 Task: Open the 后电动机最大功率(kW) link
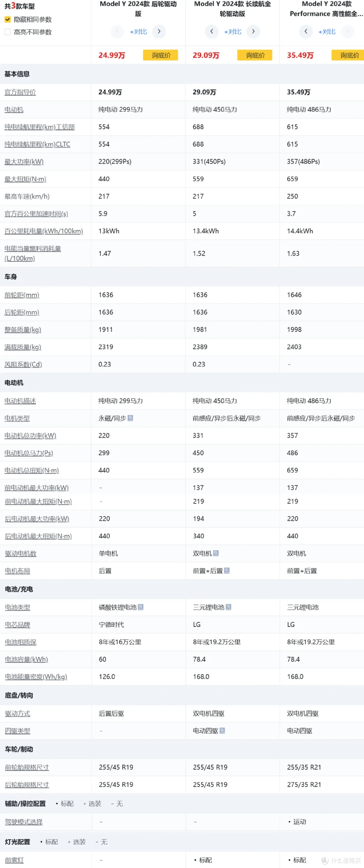tap(37, 519)
